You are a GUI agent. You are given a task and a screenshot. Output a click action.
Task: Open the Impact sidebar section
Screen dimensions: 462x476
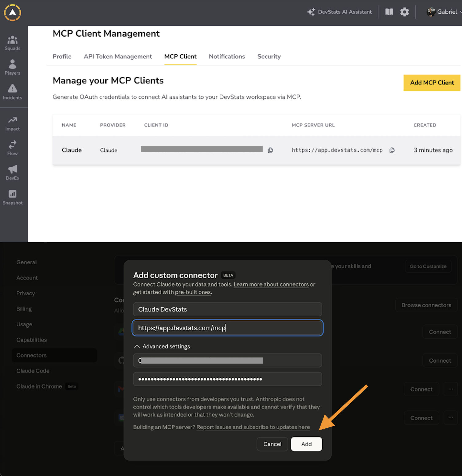(13, 124)
